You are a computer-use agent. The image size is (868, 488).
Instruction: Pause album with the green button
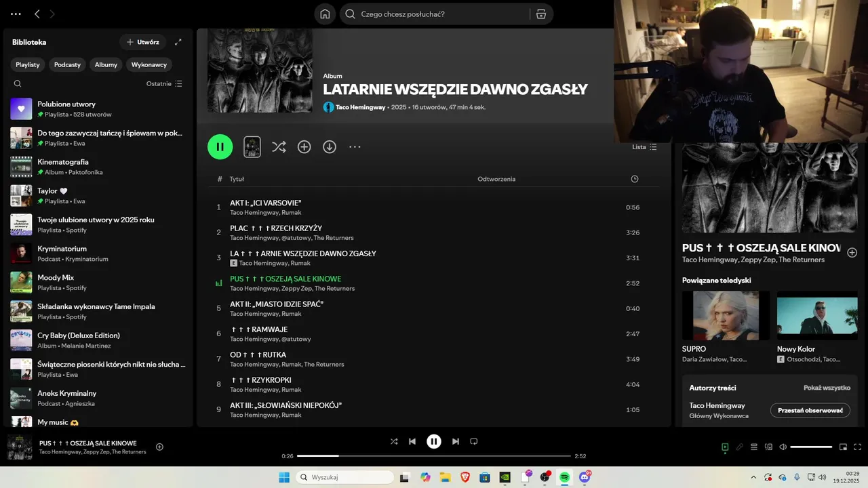point(220,146)
